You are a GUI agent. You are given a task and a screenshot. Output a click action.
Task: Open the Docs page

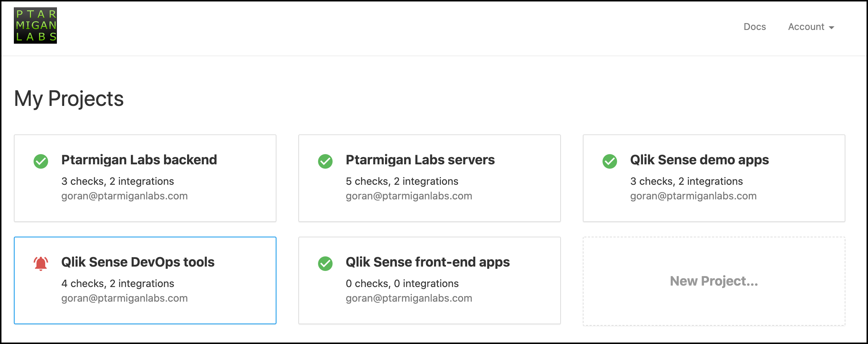[x=755, y=27]
